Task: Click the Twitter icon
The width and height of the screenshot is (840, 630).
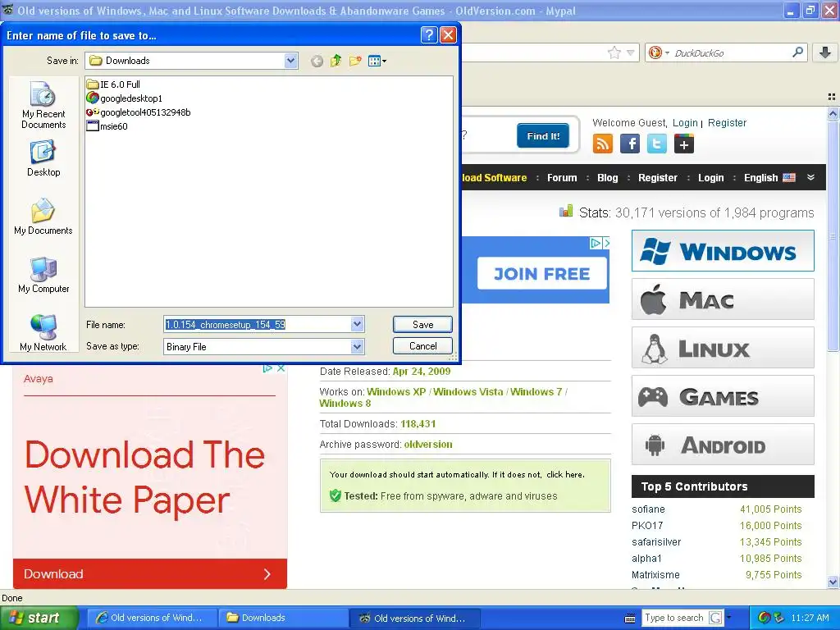Action: [657, 144]
